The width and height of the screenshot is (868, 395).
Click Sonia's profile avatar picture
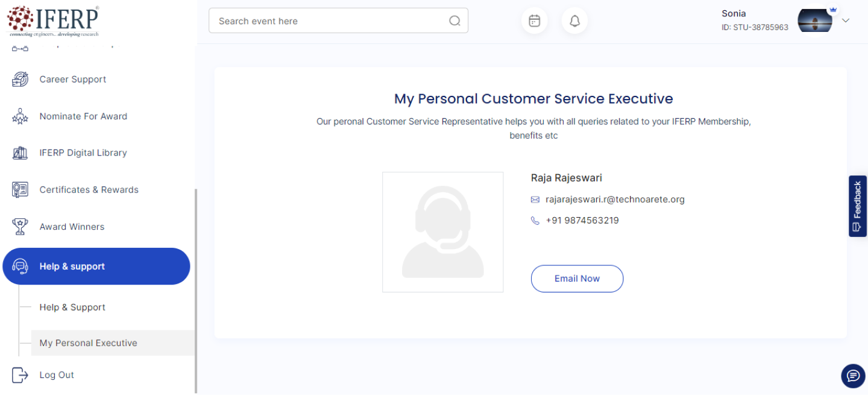[x=814, y=21]
